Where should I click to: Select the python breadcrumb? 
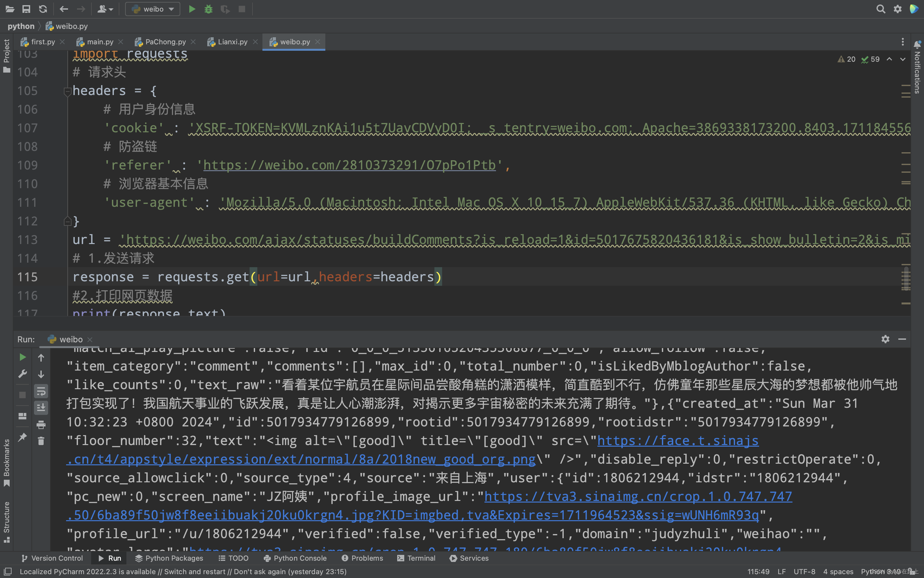pos(21,26)
